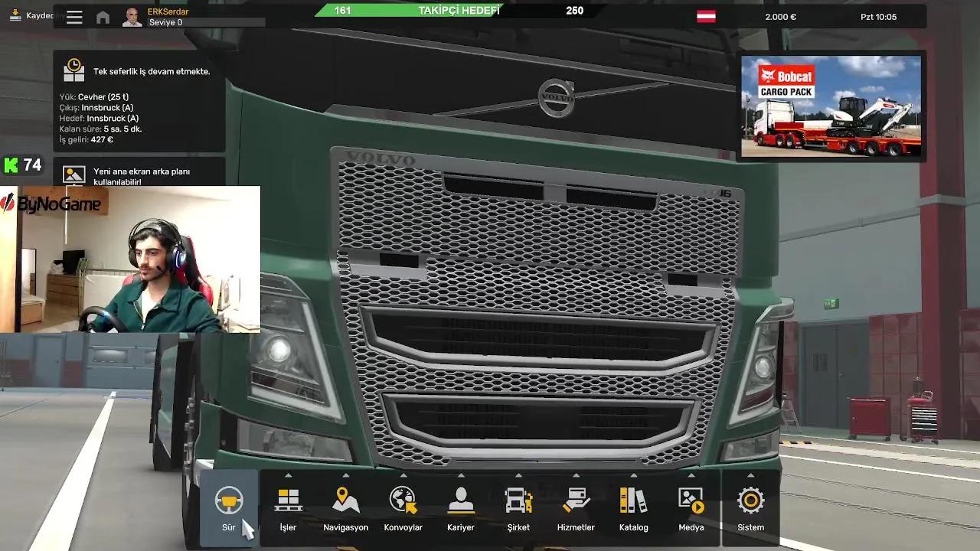980x551 pixels.
Task: Expand the arrow above Kariyer
Action: tap(461, 475)
